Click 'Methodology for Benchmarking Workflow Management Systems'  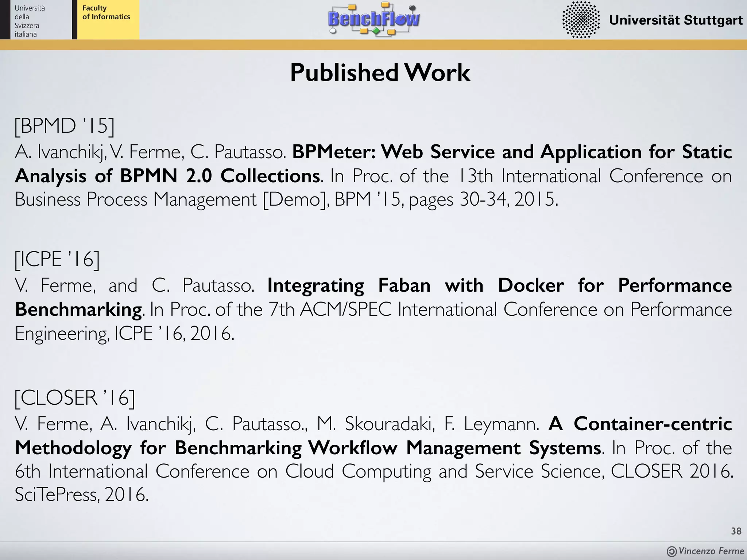tap(308, 448)
